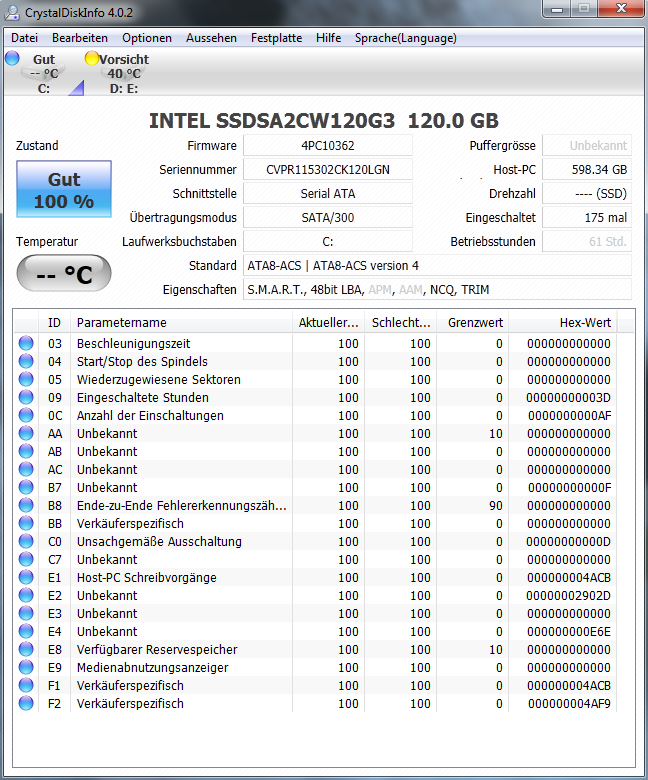Click the temperature display showing -- °C
The height and width of the screenshot is (780, 648).
[x=64, y=273]
